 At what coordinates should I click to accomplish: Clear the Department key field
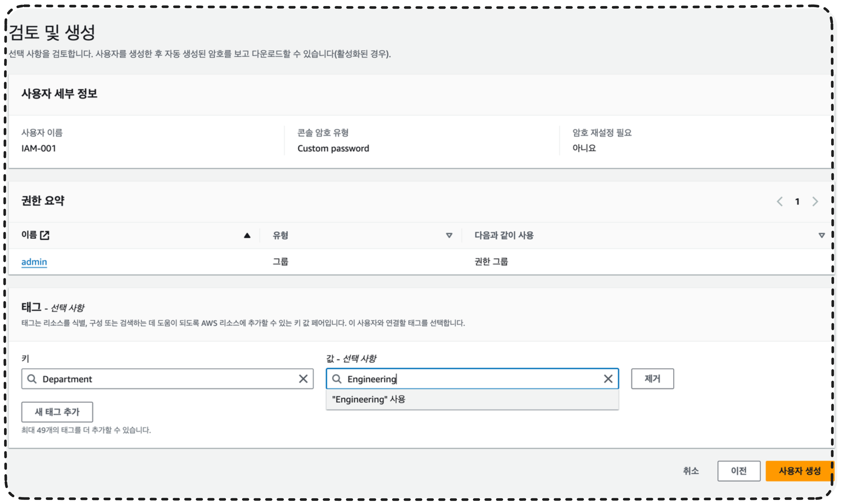coord(303,379)
